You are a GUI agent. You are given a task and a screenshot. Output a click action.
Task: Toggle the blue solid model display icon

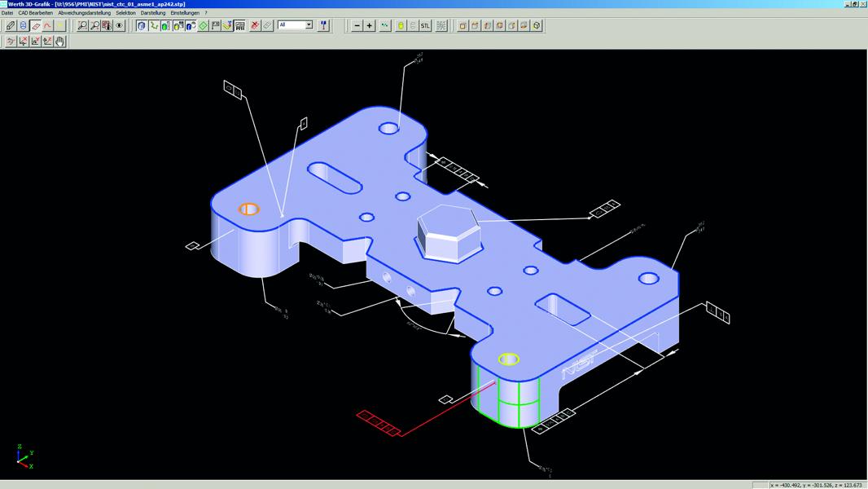click(x=142, y=25)
